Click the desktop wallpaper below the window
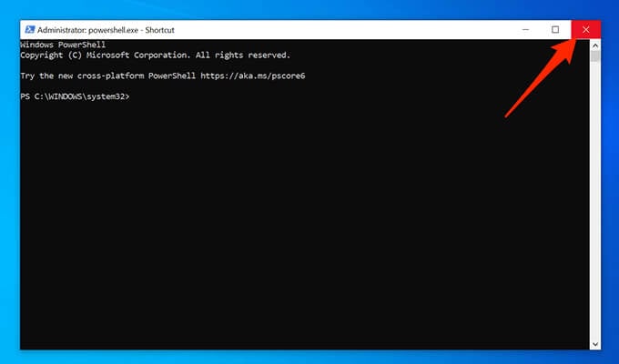This screenshot has width=619, height=364. pos(309,357)
